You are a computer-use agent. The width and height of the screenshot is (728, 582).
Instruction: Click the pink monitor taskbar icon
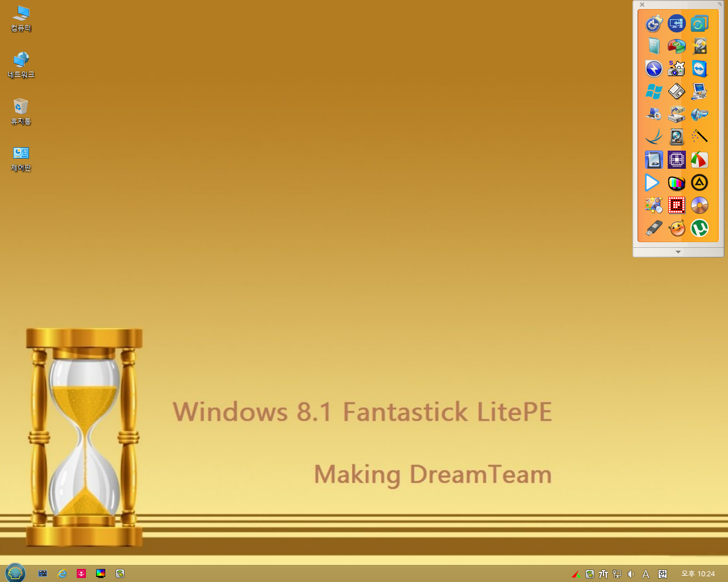point(81,573)
